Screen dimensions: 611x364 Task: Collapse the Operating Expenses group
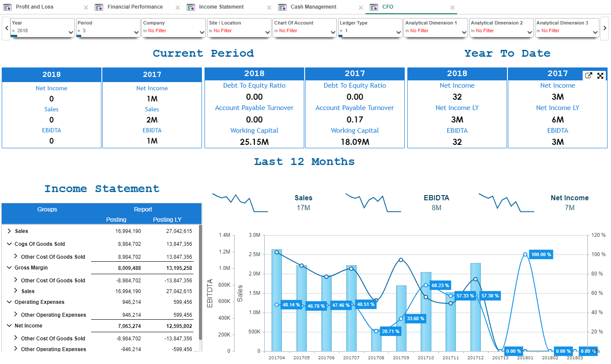pyautogui.click(x=9, y=302)
